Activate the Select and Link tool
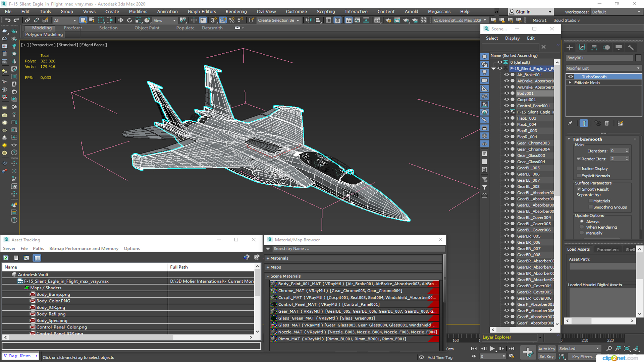644x362 pixels. (28, 20)
